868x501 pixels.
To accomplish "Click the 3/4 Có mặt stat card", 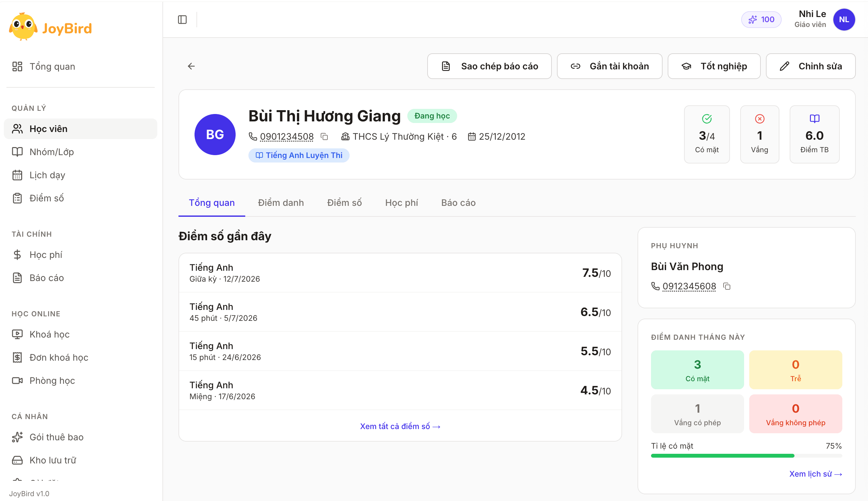I will click(707, 134).
